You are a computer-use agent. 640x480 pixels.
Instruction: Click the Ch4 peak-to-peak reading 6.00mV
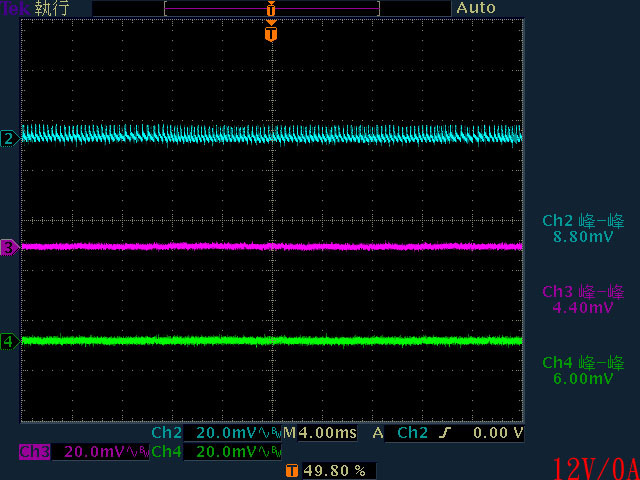[583, 378]
